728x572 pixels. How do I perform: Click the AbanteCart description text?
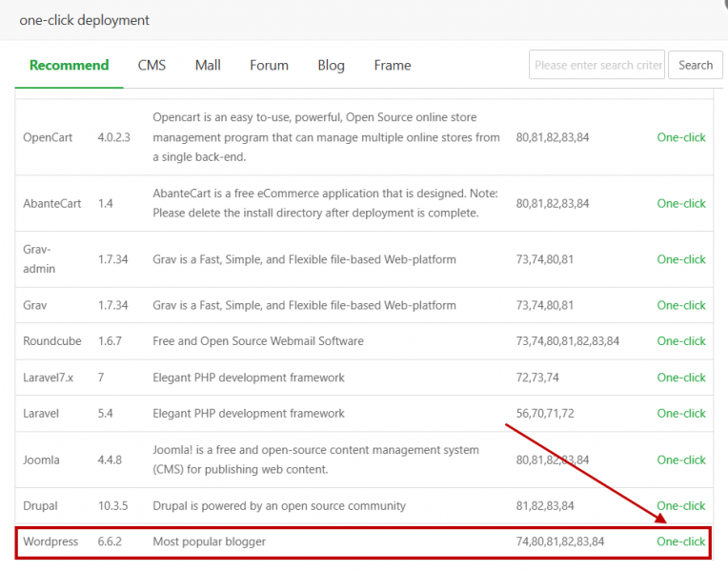click(x=326, y=203)
